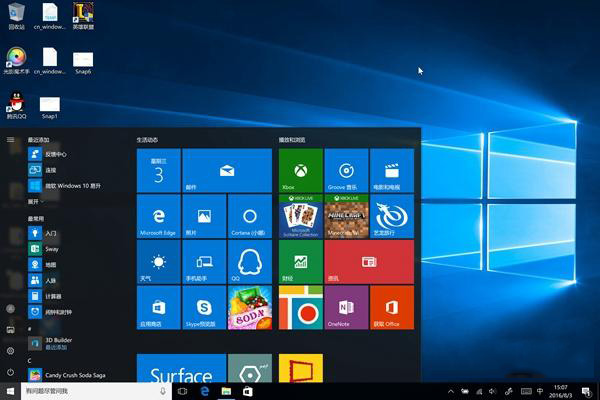Select the Tencent QQ desktop shortcut
Viewport: 600px width, 400px height.
(16, 105)
